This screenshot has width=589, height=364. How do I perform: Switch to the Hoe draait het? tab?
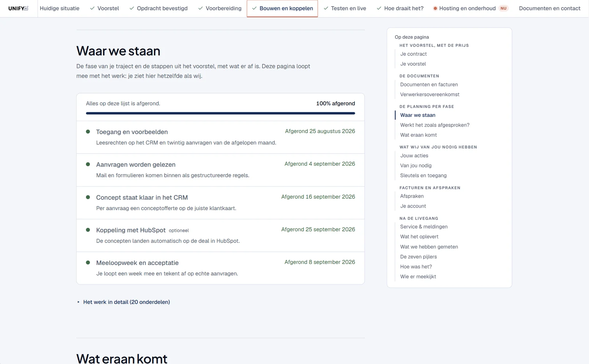pyautogui.click(x=400, y=8)
